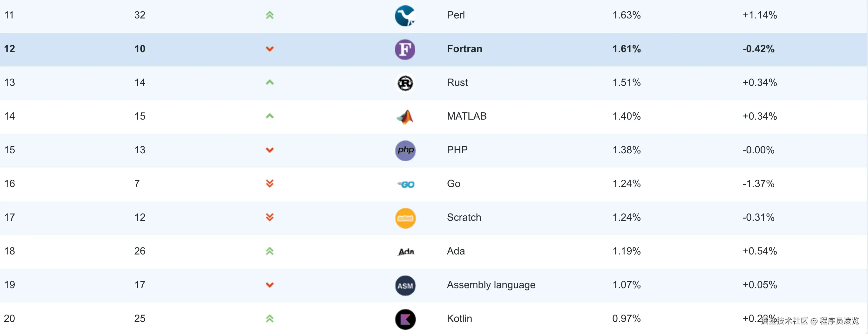Click the Kotlin logo icon
This screenshot has width=868, height=334.
click(405, 319)
